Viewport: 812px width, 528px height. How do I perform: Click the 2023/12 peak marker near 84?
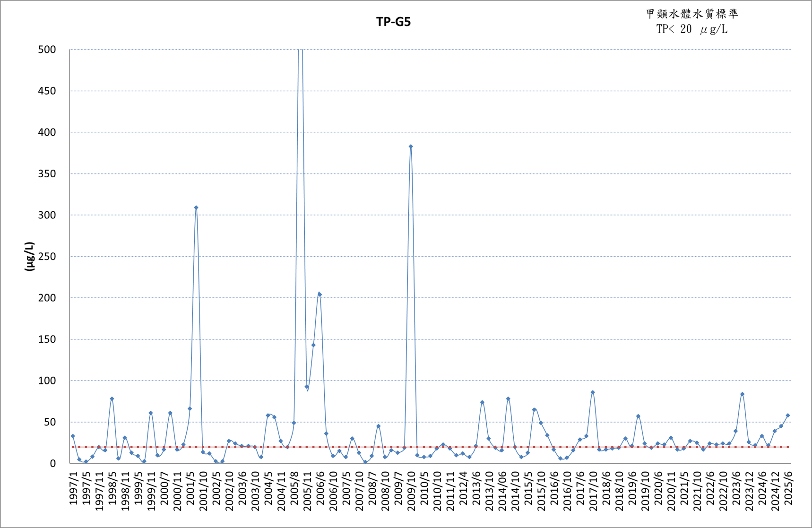click(x=742, y=394)
